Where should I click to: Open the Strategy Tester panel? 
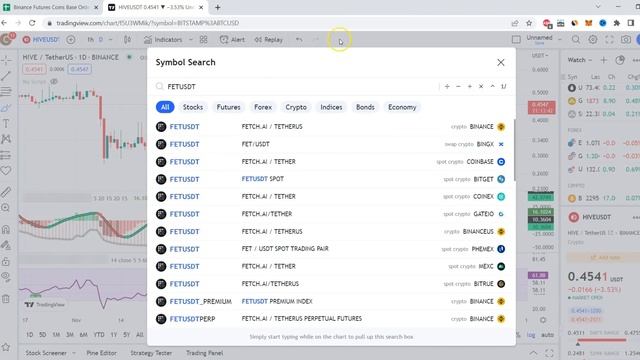[x=151, y=353]
